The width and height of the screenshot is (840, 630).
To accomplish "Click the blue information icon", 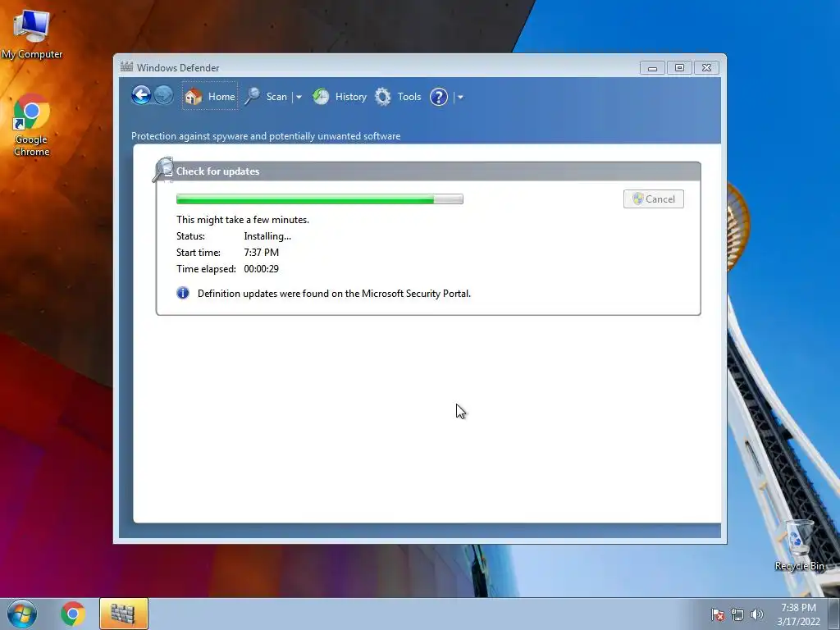I will click(183, 293).
